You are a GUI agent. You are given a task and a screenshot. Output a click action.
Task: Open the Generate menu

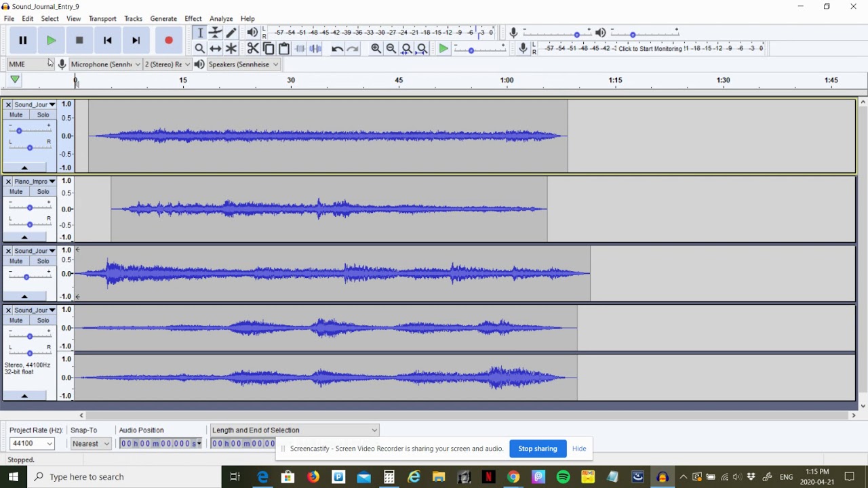click(x=163, y=19)
